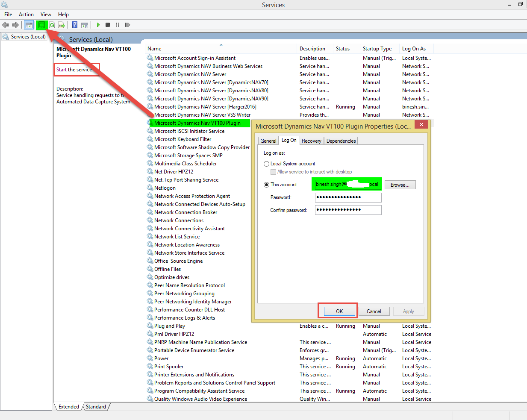Screen dimensions: 527x420
Task: Select the Export List toolbar icon
Action: tap(62, 25)
